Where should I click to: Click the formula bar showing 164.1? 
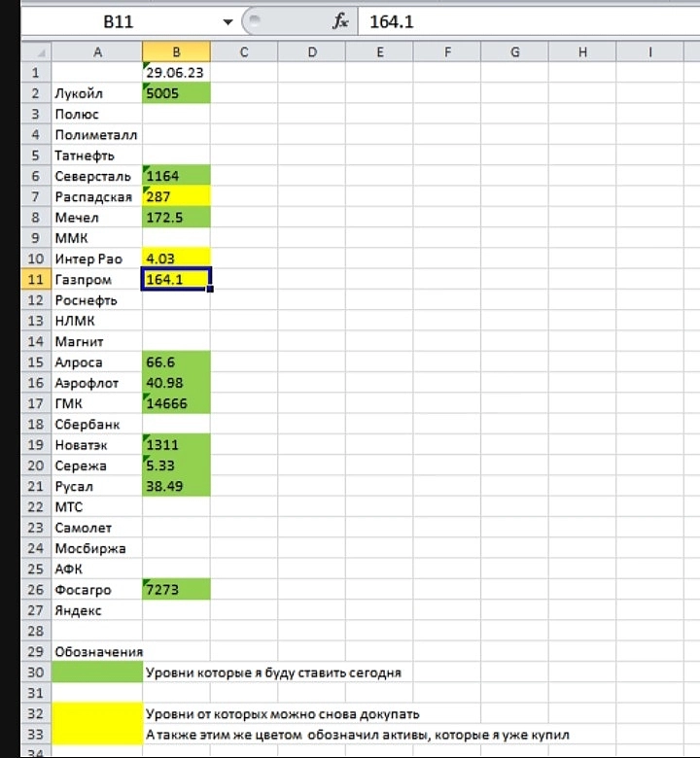[x=529, y=21]
